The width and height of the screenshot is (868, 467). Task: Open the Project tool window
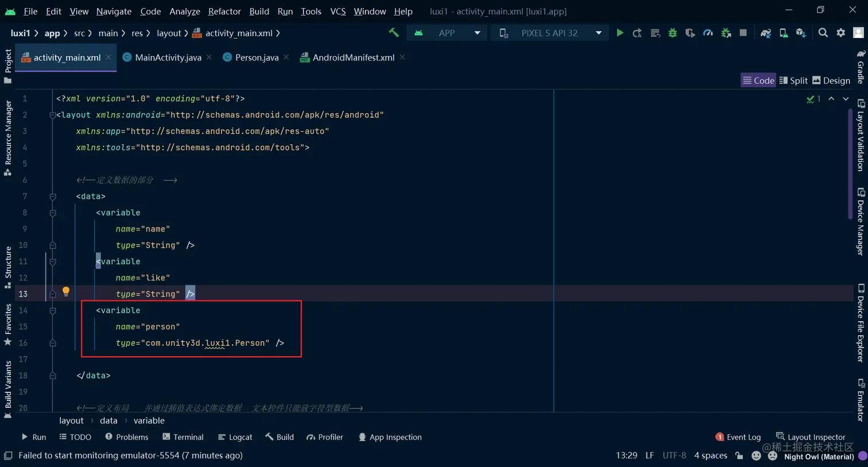click(x=7, y=65)
